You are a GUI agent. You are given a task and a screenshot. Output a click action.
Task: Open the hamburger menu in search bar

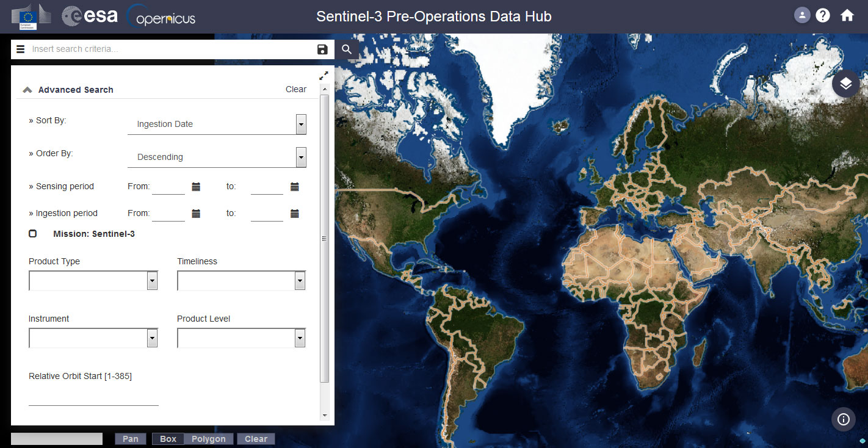click(21, 49)
